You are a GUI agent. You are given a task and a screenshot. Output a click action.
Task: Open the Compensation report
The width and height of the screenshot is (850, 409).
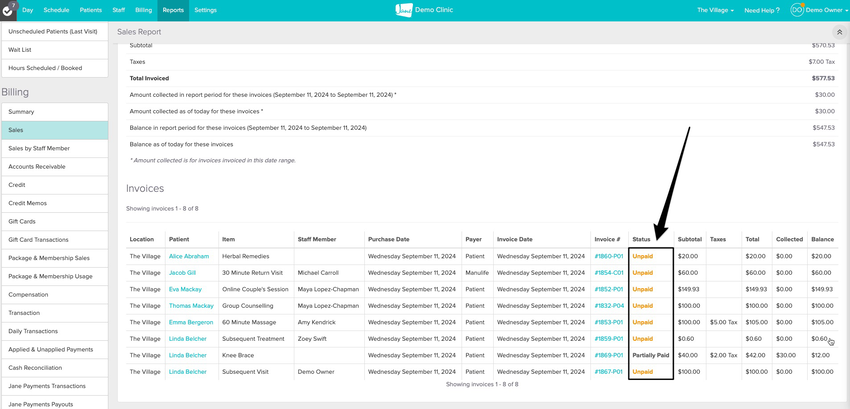click(x=54, y=295)
